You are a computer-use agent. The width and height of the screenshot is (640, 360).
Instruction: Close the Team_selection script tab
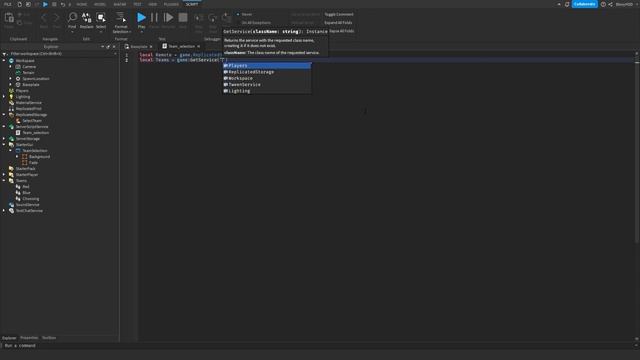(x=198, y=47)
